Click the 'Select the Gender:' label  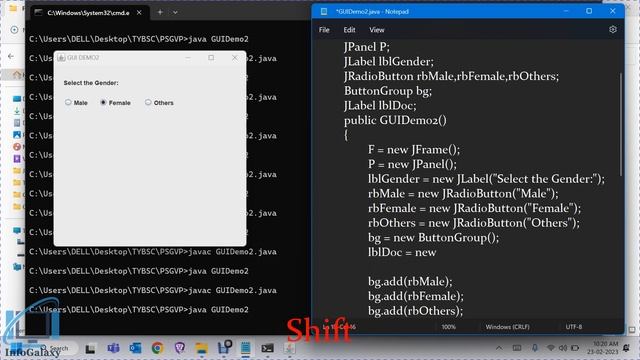click(x=91, y=83)
